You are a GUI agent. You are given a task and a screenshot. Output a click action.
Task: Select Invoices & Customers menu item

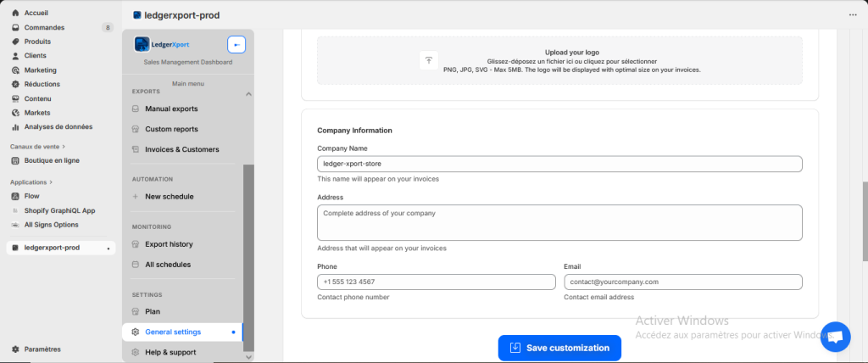pos(181,149)
